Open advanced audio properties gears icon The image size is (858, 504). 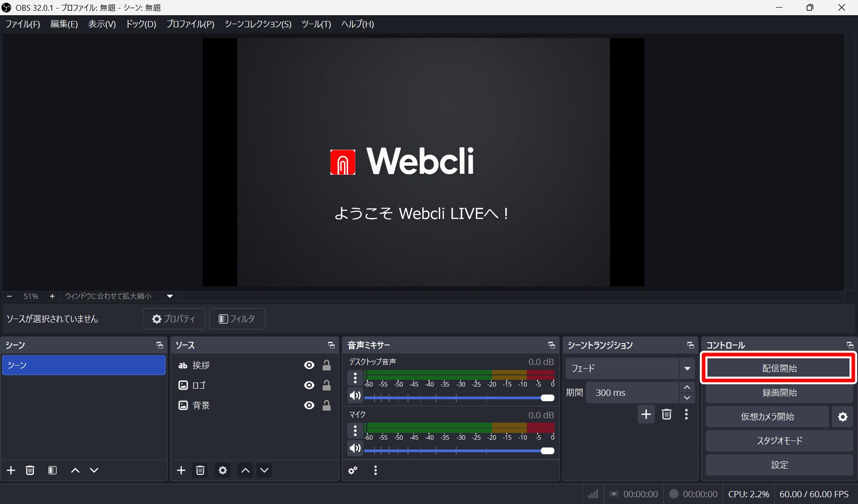tap(353, 470)
